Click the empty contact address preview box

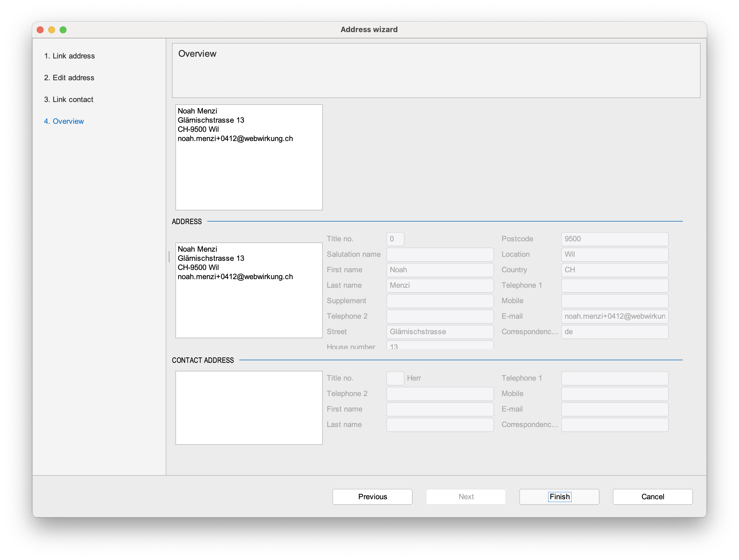coord(249,408)
